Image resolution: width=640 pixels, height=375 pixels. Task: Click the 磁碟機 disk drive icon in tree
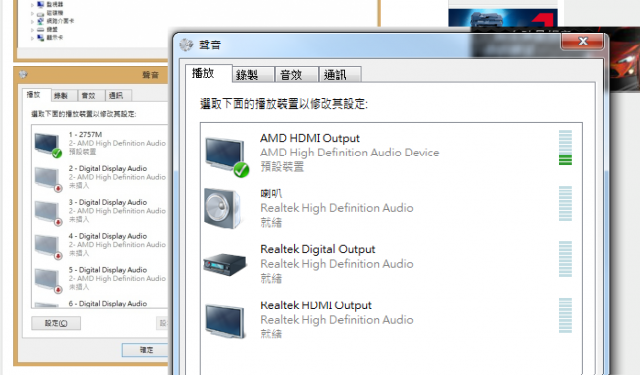(x=40, y=13)
